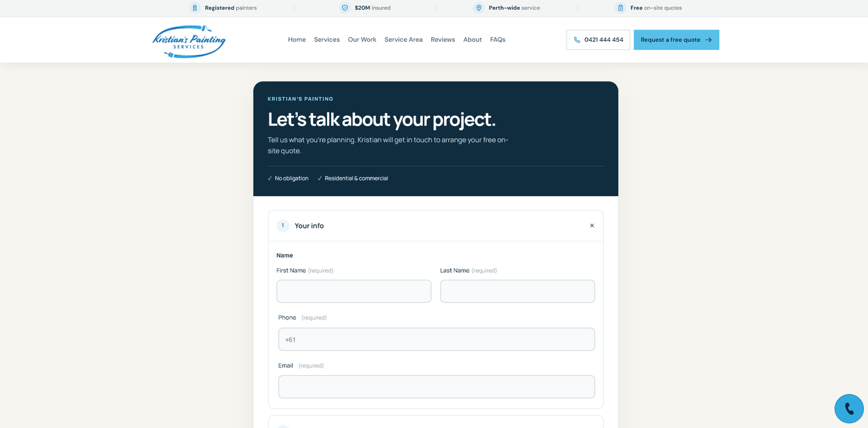Open the Service Area nav link
This screenshot has height=428, width=868.
pyautogui.click(x=403, y=39)
